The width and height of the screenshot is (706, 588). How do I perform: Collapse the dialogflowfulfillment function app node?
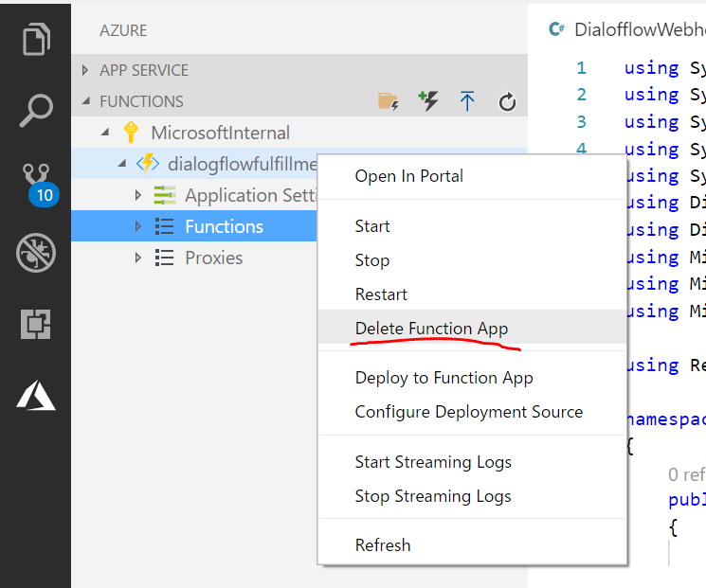point(122,164)
